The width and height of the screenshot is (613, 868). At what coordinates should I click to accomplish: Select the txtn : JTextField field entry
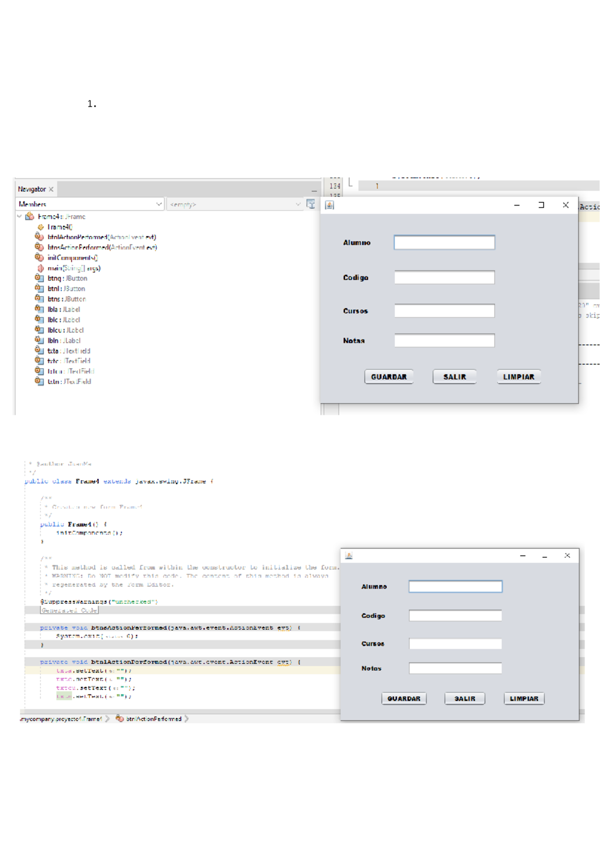click(x=69, y=381)
